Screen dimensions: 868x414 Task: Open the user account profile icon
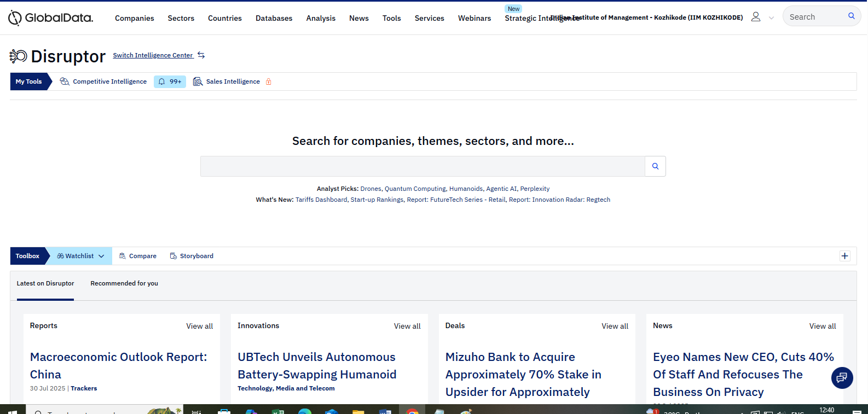pos(756,17)
